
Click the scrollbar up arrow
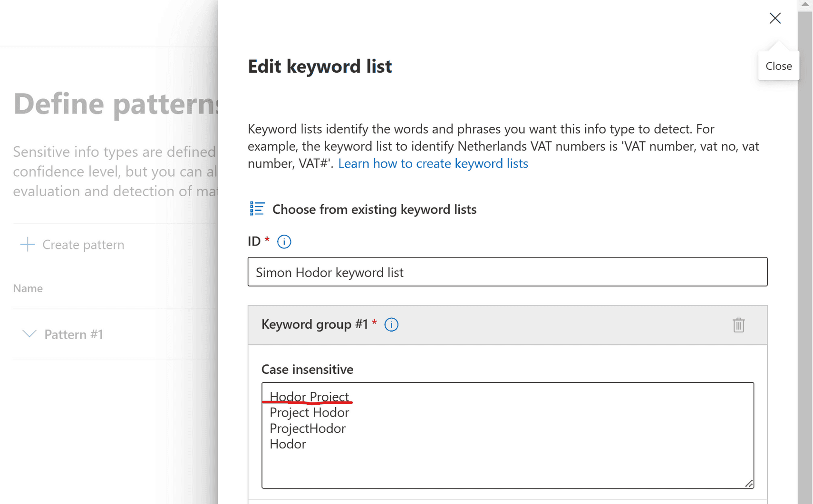pyautogui.click(x=805, y=5)
